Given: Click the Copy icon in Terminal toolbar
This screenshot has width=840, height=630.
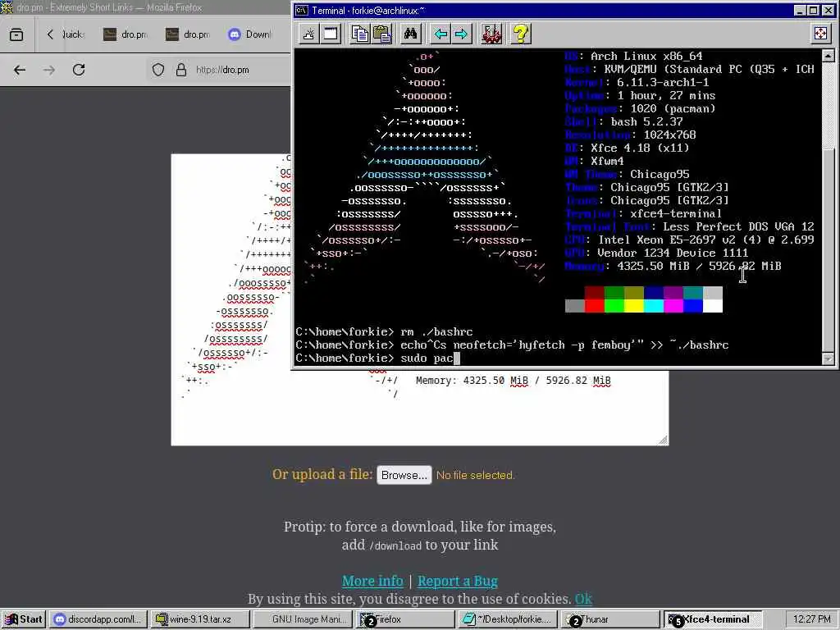Looking at the screenshot, I should (360, 34).
